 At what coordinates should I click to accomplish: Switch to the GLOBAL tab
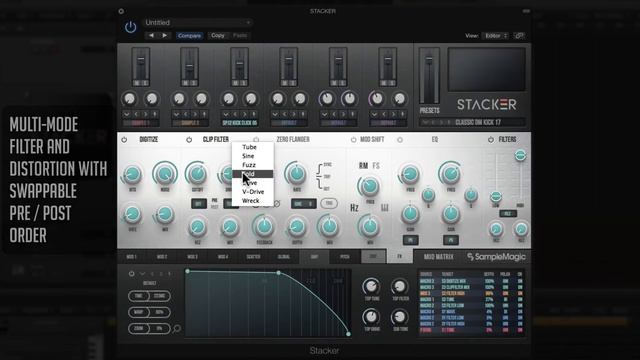pyautogui.click(x=284, y=257)
